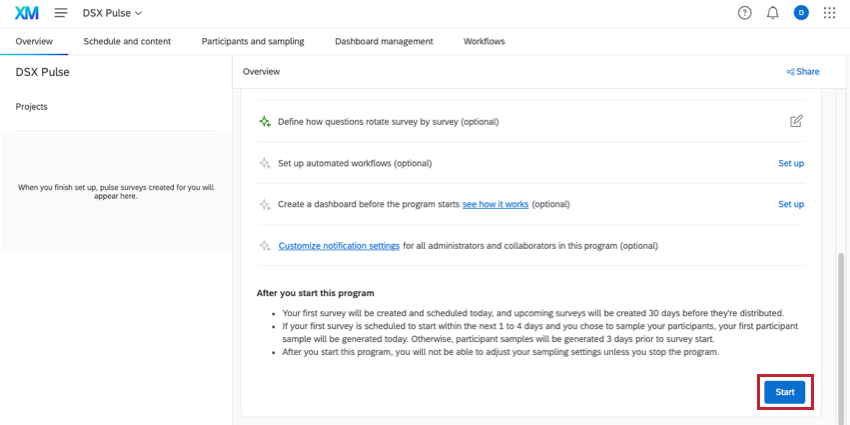Open the Participants and sampling tab
The image size is (850, 425).
253,41
